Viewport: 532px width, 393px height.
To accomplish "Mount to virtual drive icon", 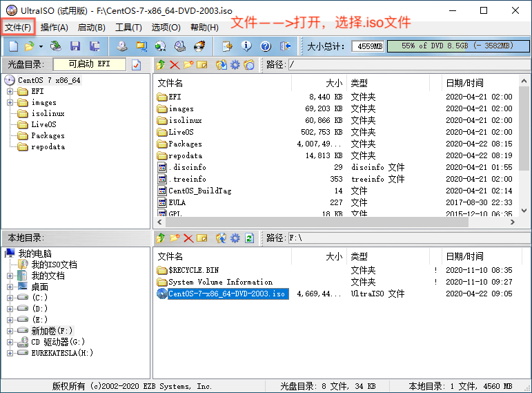I will (x=180, y=46).
